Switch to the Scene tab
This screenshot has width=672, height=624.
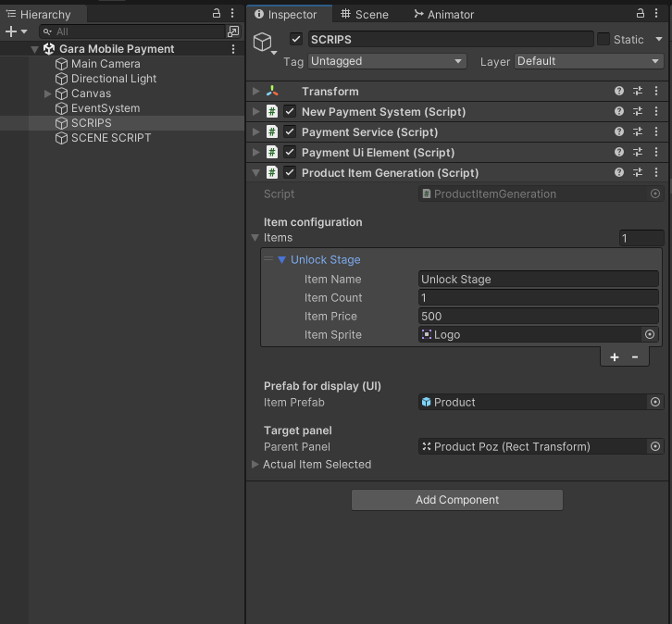click(365, 14)
